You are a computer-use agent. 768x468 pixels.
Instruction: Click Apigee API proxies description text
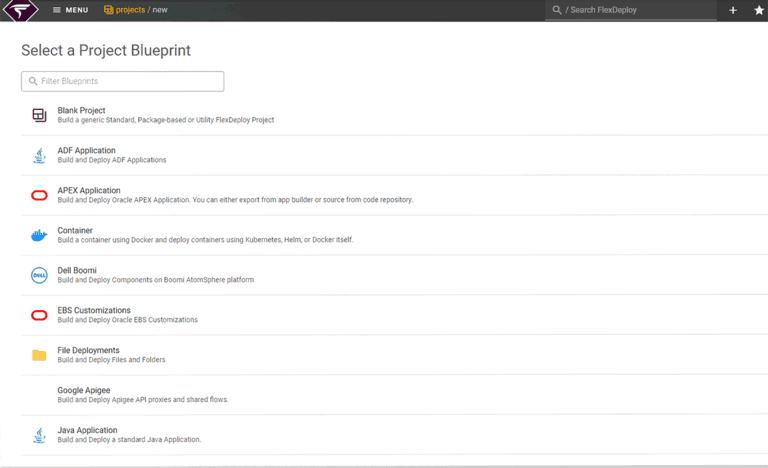[143, 400]
